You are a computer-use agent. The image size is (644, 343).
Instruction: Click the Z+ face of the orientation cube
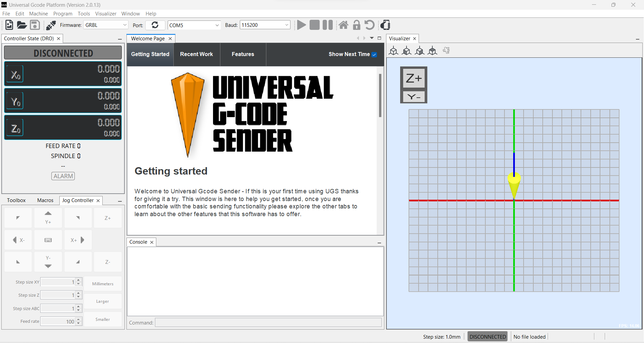pos(414,79)
